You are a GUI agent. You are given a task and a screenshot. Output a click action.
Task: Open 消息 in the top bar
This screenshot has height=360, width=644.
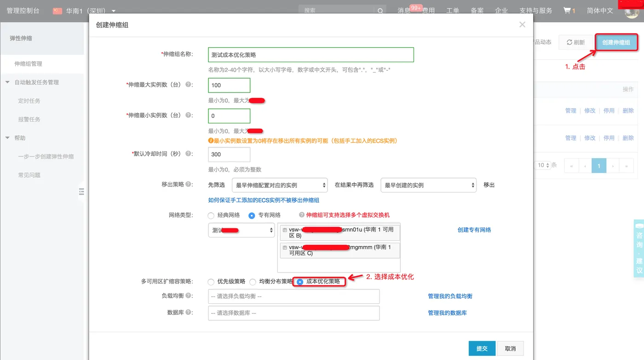[x=404, y=11]
